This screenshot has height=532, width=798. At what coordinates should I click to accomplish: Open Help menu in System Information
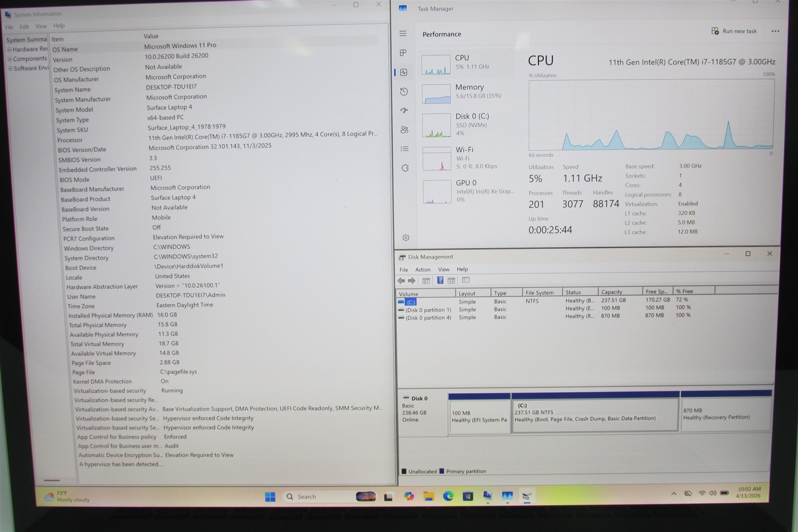(x=59, y=26)
